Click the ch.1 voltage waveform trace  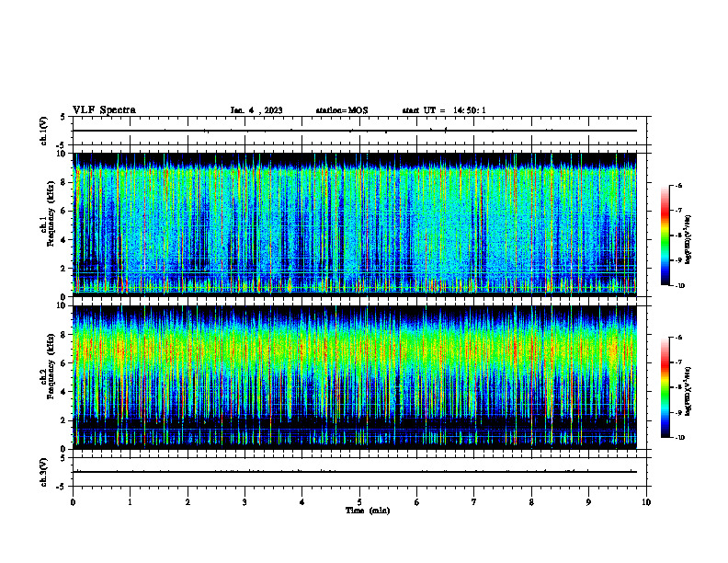coord(355,131)
